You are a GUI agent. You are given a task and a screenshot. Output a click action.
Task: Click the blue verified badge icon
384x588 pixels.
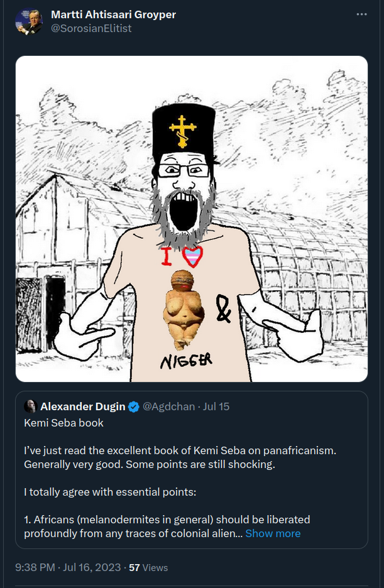pyautogui.click(x=134, y=406)
